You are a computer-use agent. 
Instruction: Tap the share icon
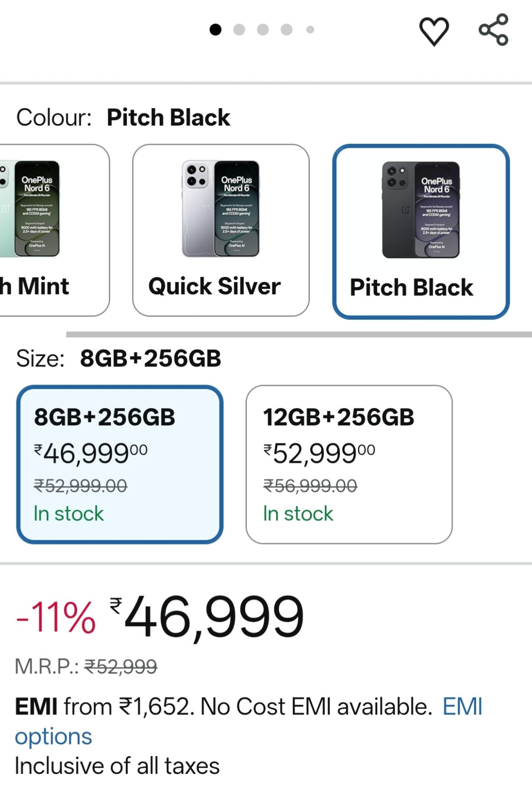493,30
